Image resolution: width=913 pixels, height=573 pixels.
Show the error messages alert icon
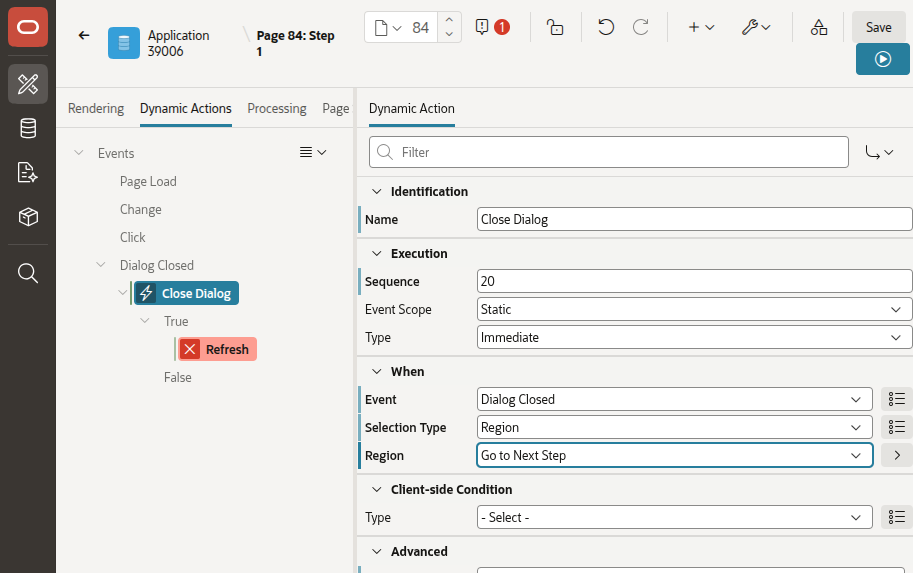tap(492, 27)
